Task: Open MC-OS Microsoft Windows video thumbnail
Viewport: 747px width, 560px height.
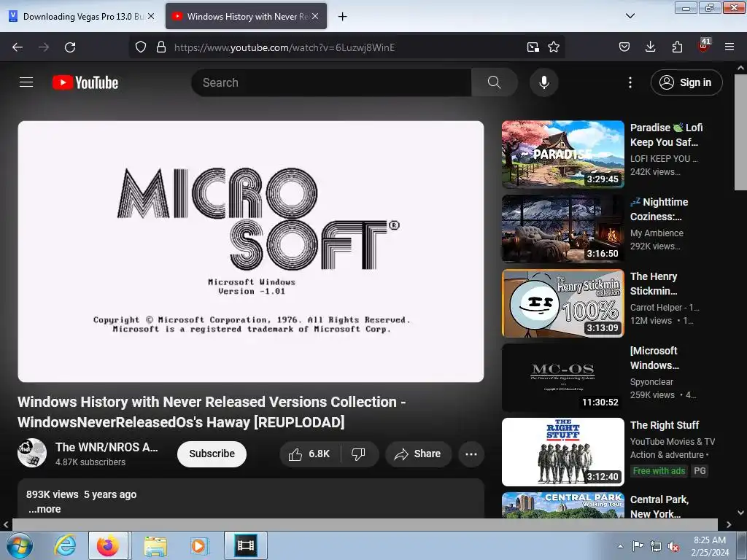Action: [563, 378]
